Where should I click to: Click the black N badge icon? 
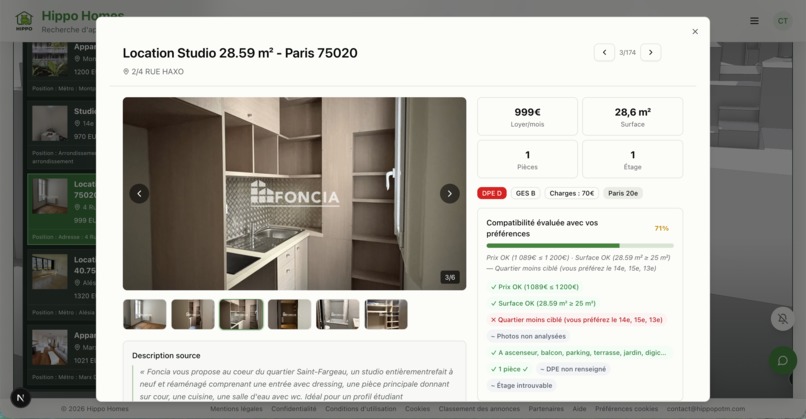(x=21, y=397)
